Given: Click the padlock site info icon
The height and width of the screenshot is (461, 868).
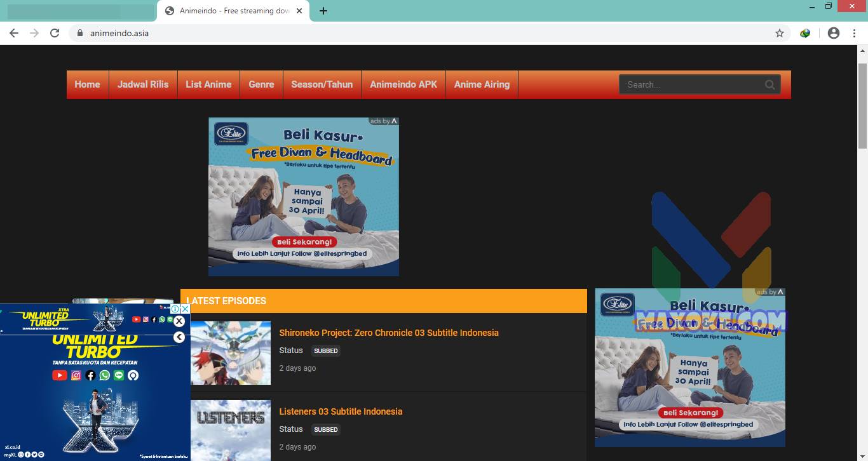Looking at the screenshot, I should 79,33.
